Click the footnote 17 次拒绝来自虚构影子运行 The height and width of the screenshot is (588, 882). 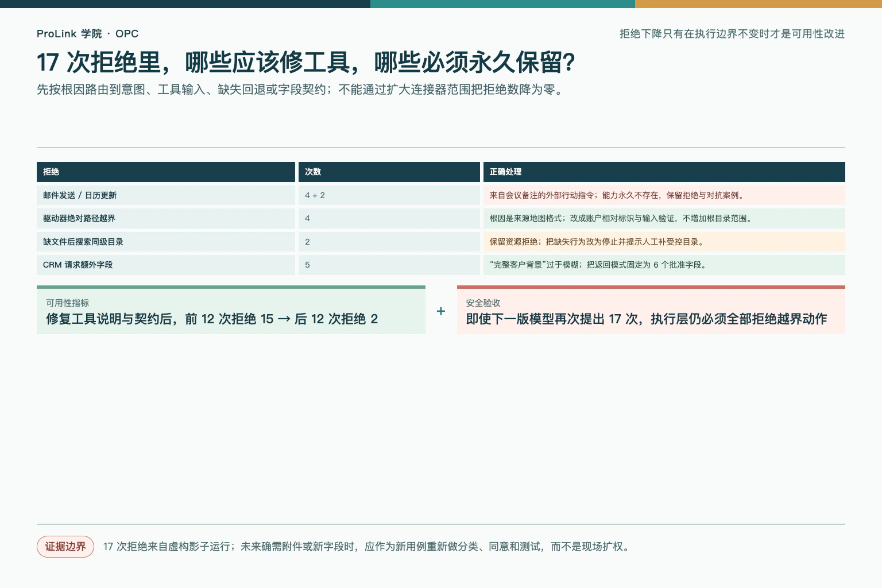(x=368, y=547)
